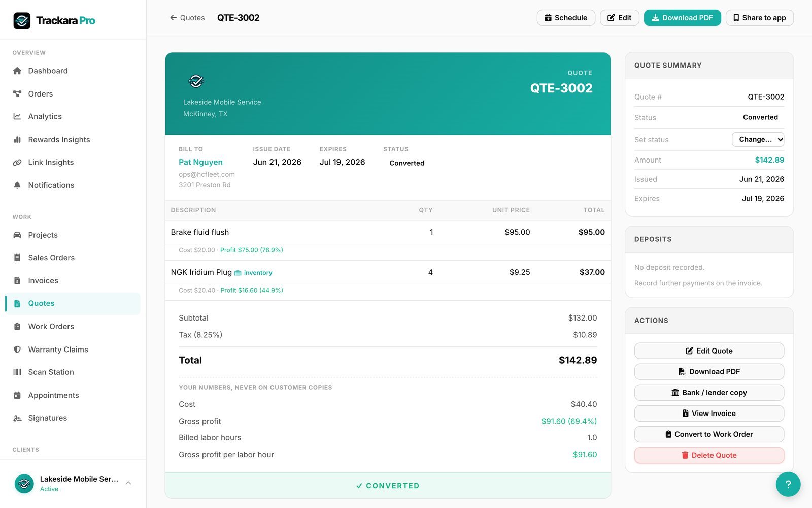Screen dimensions: 812x508
Task: Click Convert to Work Order button
Action: pos(709,434)
